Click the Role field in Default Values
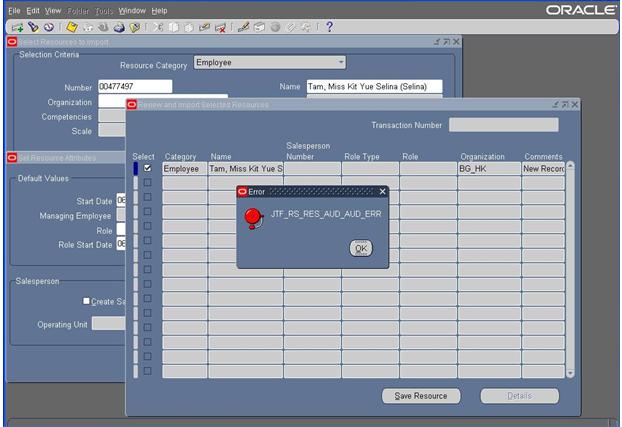 pos(121,229)
